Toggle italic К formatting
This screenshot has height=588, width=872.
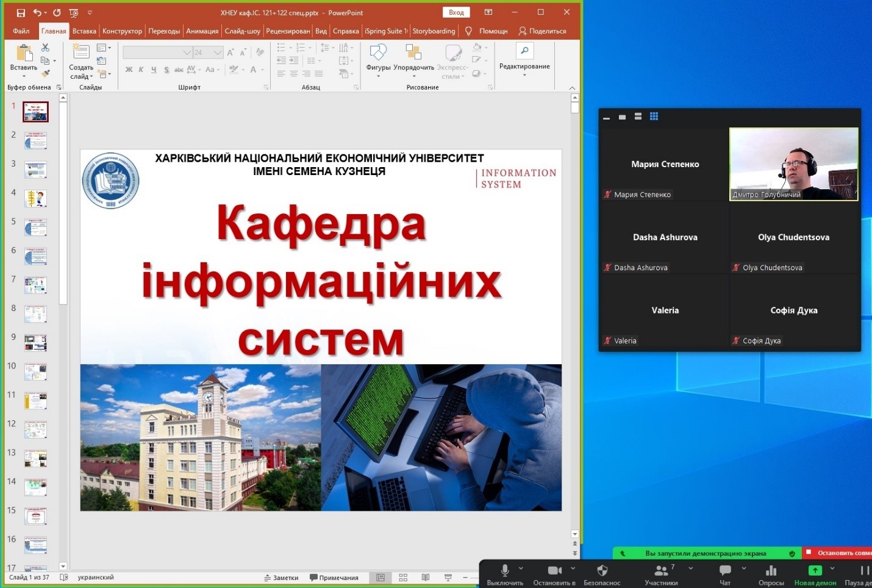pos(141,70)
